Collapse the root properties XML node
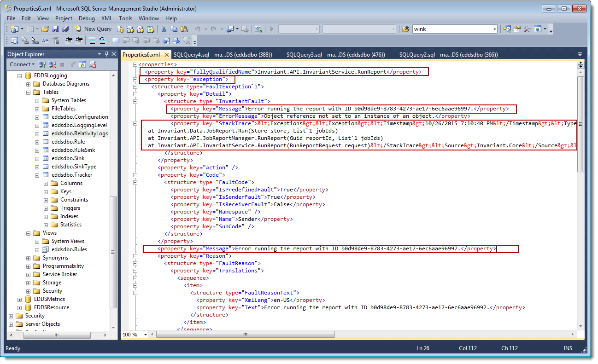 (135, 64)
